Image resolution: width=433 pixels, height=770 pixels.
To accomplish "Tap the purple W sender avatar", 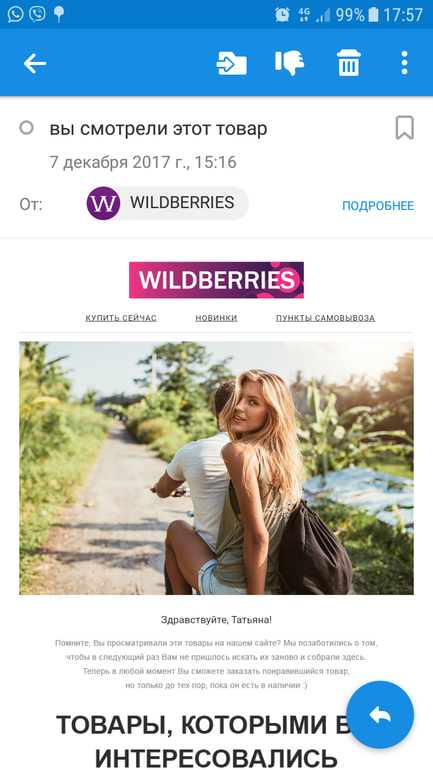I will coord(103,203).
